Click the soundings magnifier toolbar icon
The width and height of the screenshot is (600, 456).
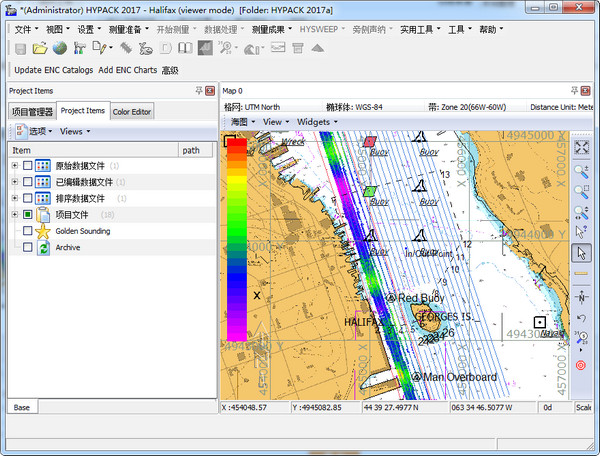click(226, 48)
